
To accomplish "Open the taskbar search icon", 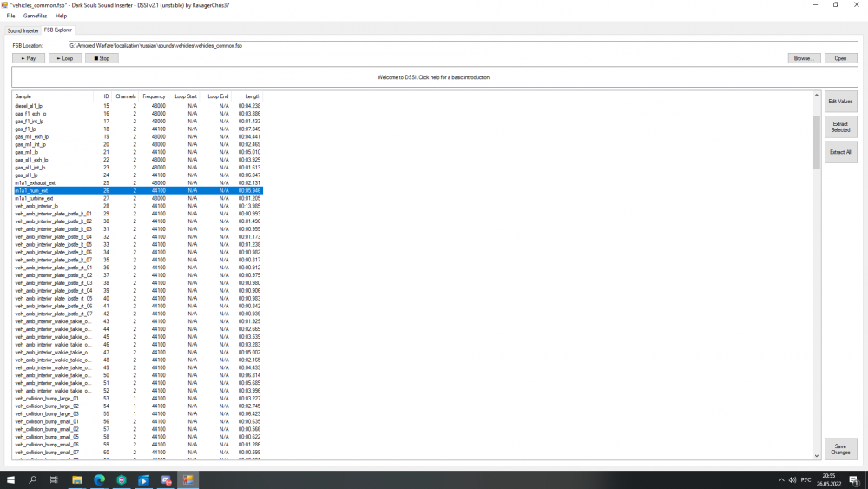I will (33, 479).
